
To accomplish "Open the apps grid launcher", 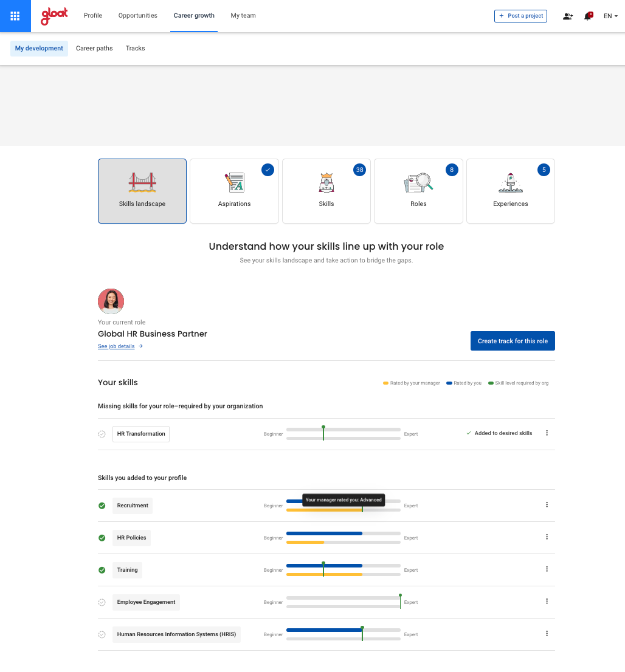I will [x=15, y=16].
